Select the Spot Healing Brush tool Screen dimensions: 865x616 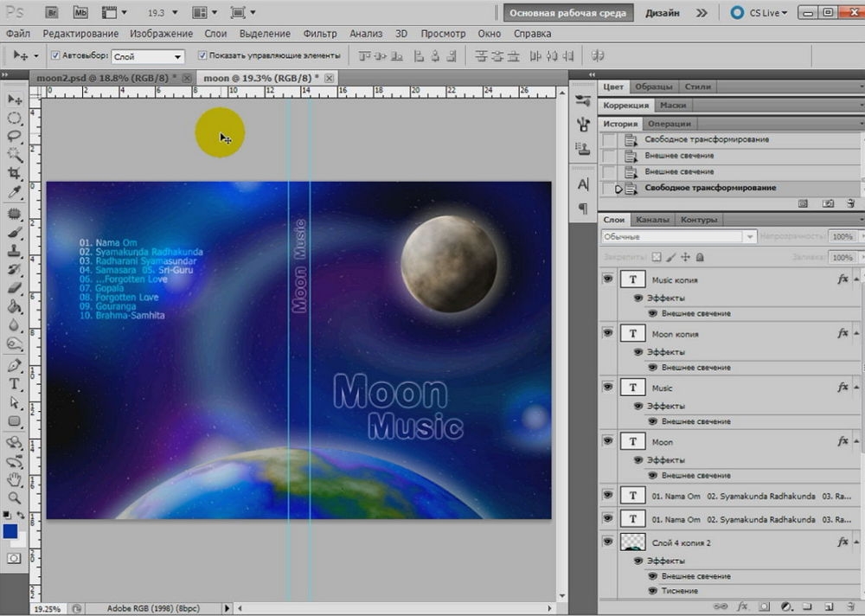(15, 215)
